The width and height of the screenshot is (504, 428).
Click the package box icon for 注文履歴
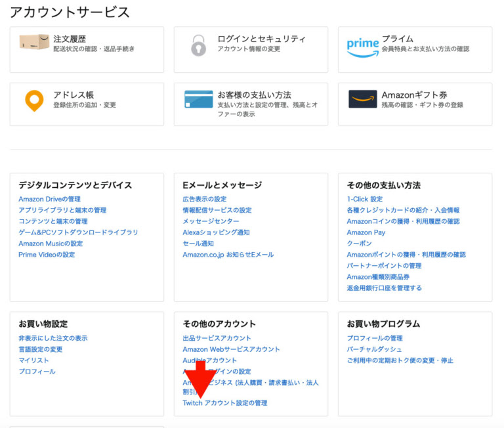(x=34, y=42)
